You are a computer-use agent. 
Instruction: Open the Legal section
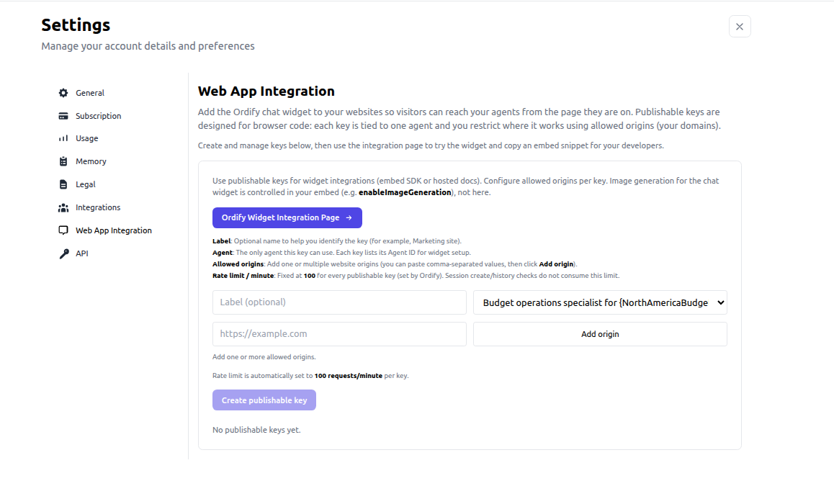(x=86, y=184)
